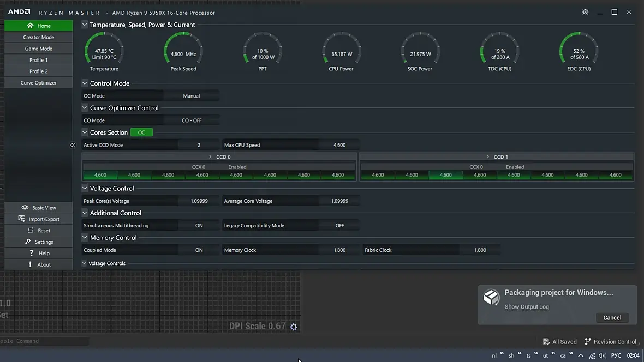
Task: Click Active CCD Mode value 2
Action: [199, 145]
